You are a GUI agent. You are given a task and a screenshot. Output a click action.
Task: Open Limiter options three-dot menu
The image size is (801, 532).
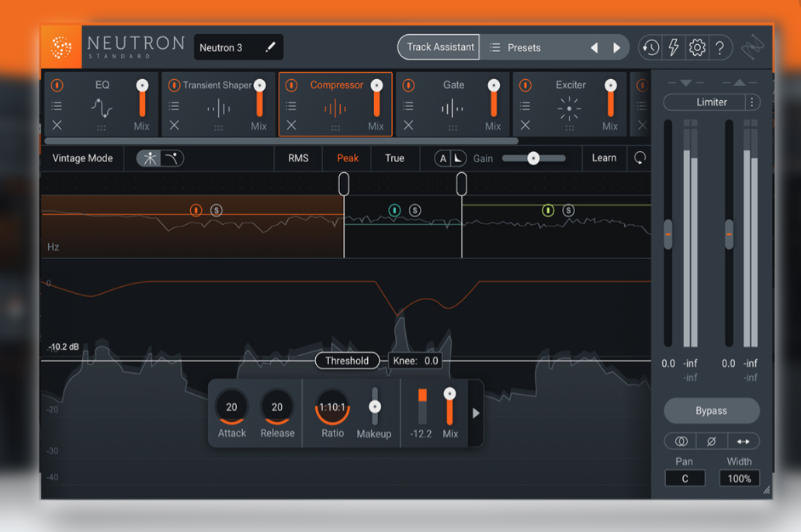[751, 102]
